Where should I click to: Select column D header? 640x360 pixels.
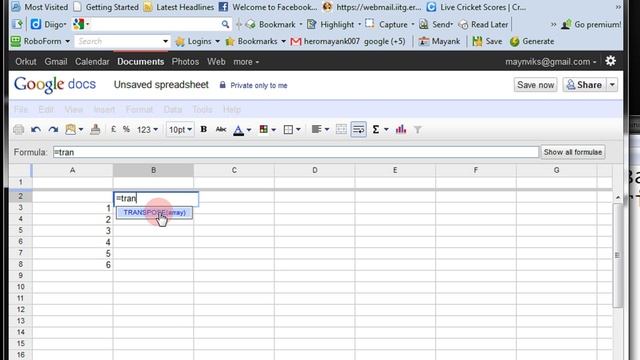(x=315, y=170)
